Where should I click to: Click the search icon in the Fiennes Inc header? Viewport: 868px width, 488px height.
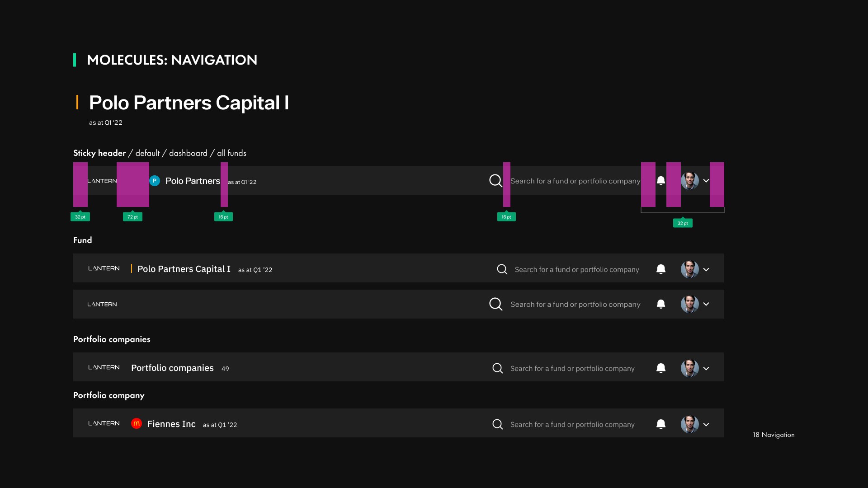pos(497,424)
